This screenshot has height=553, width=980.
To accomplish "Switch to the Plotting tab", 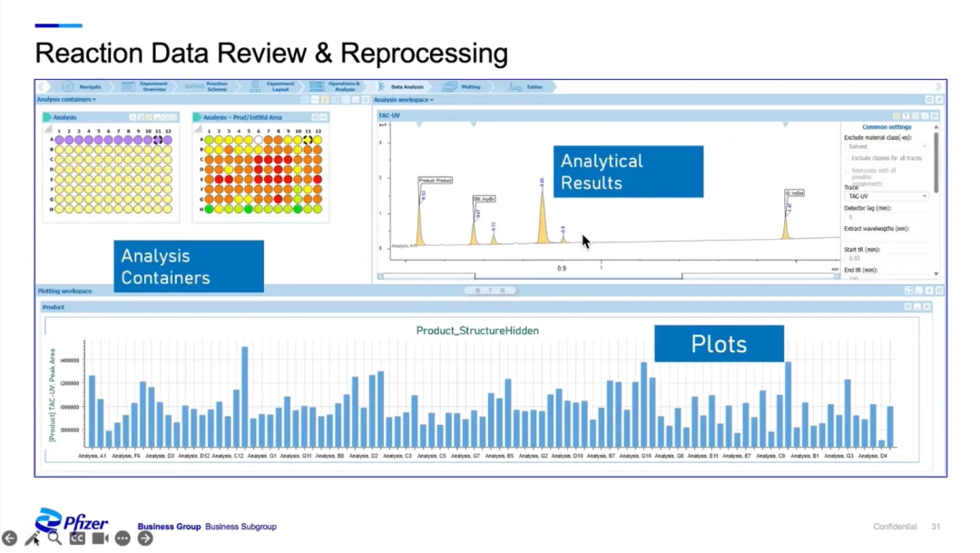I will click(x=463, y=87).
